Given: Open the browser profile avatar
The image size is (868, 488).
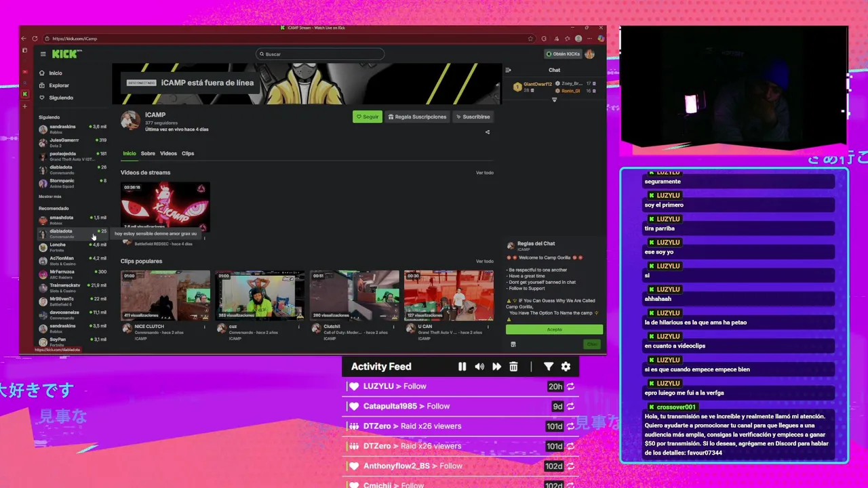Looking at the screenshot, I should coord(578,39).
